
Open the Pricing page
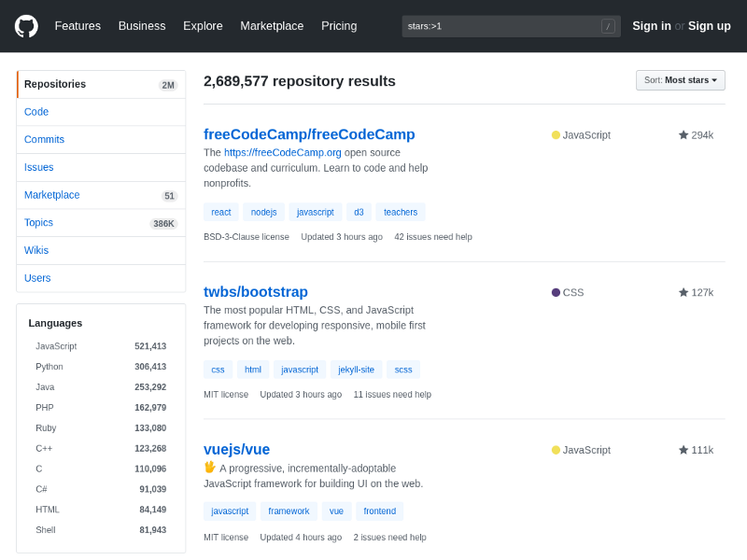(x=339, y=26)
